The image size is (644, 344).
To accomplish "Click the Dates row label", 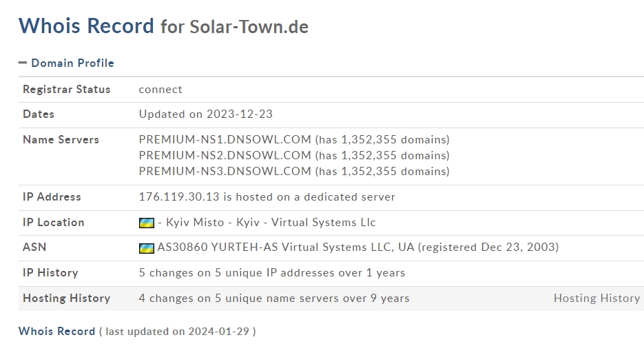I will (x=39, y=114).
